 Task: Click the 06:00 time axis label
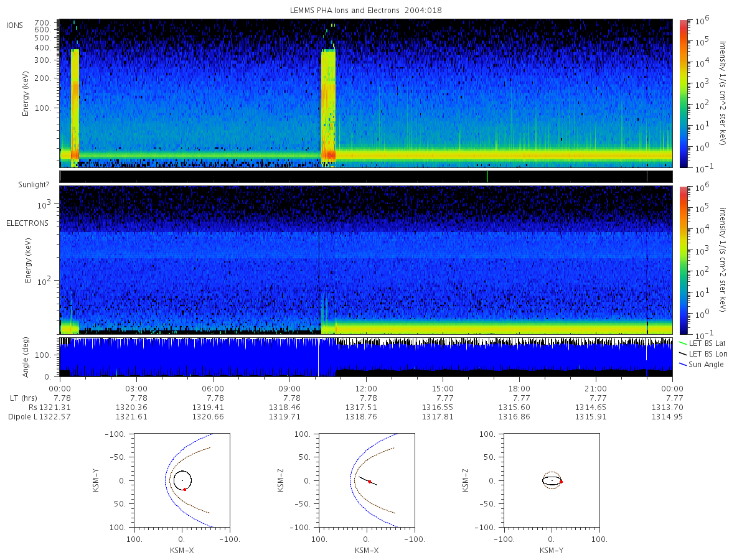(213, 389)
